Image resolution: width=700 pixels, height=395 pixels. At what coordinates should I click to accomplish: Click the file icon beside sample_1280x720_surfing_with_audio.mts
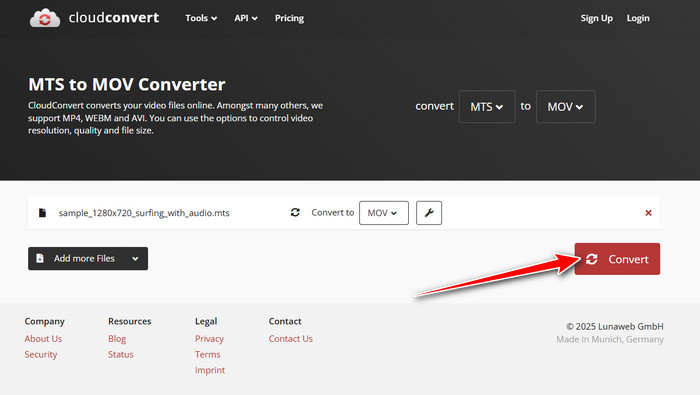[x=42, y=213]
